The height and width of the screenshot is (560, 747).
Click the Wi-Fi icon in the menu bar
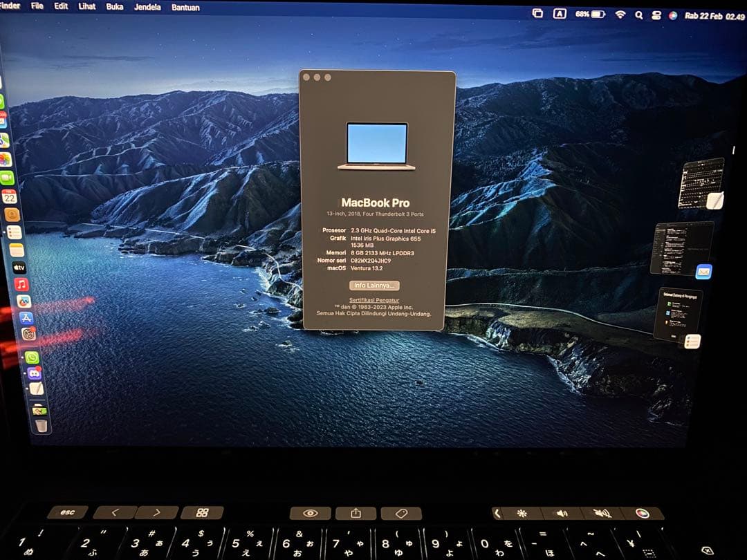pyautogui.click(x=621, y=14)
